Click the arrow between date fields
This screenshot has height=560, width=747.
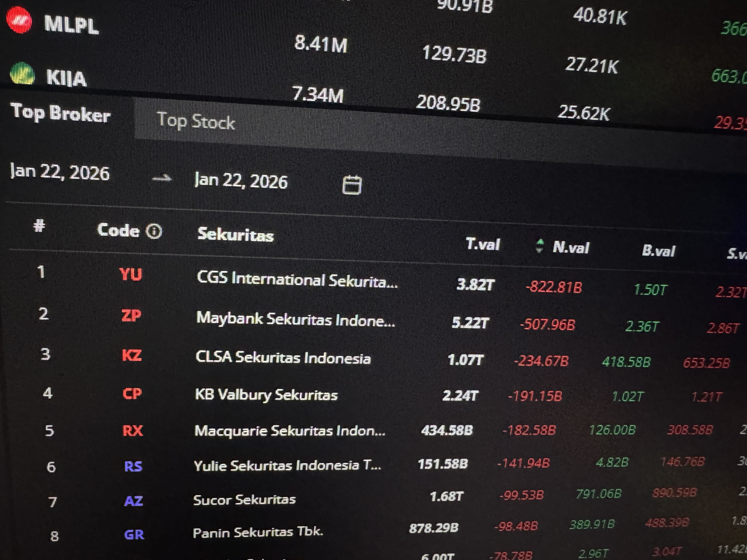click(x=162, y=178)
